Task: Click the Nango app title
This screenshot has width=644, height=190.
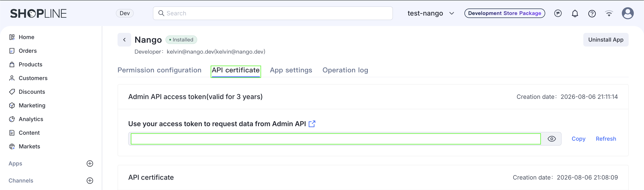Action: click(x=148, y=40)
